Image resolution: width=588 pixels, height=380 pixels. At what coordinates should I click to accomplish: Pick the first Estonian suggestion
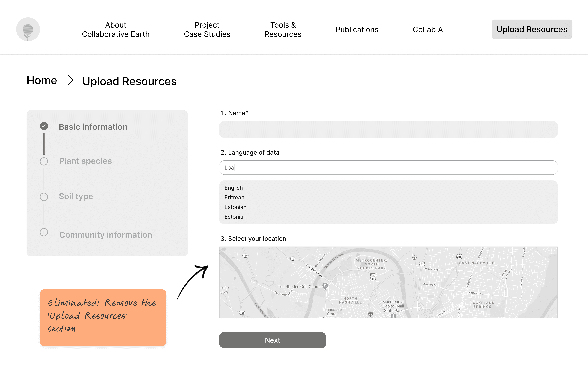[x=235, y=207]
